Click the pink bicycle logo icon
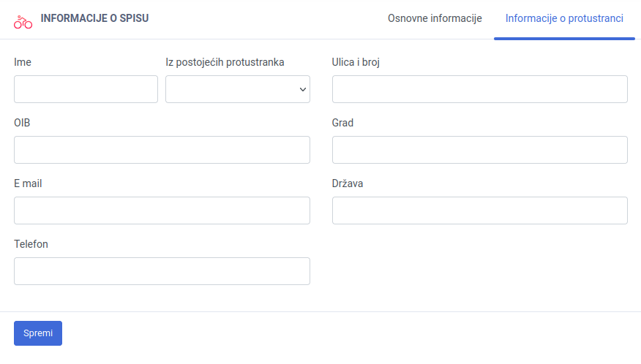The height and width of the screenshot is (364, 641). coord(23,22)
